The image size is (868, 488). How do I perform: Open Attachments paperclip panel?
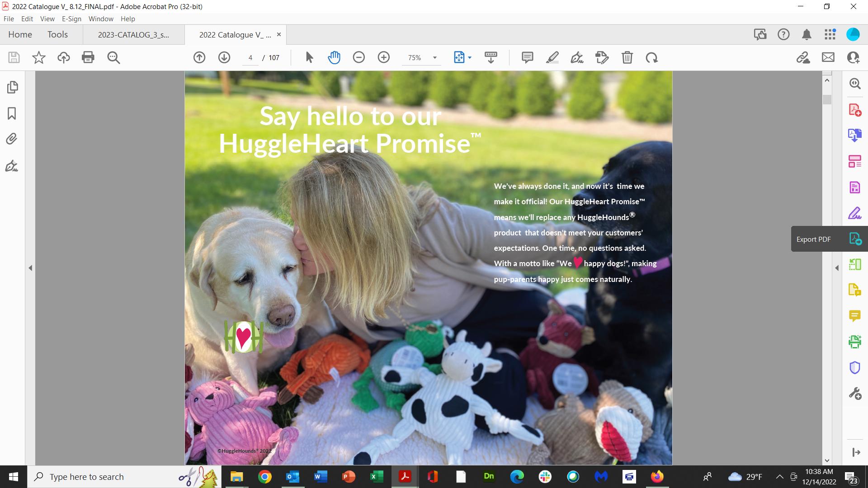12,139
